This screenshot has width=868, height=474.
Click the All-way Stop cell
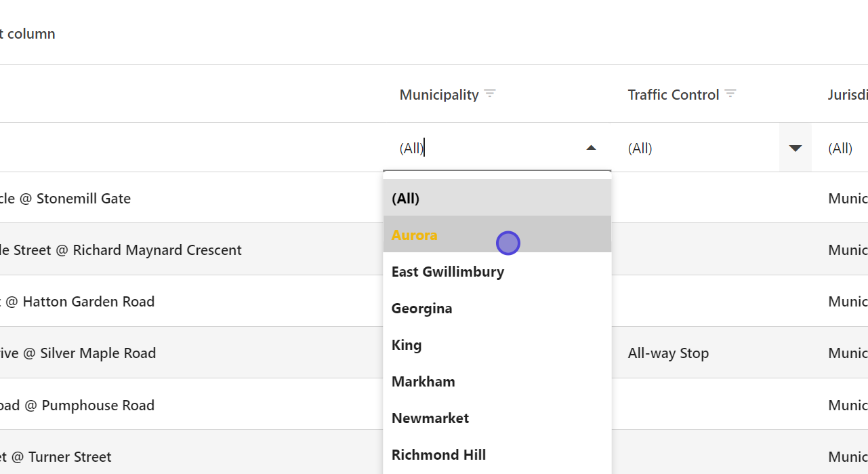click(x=668, y=353)
